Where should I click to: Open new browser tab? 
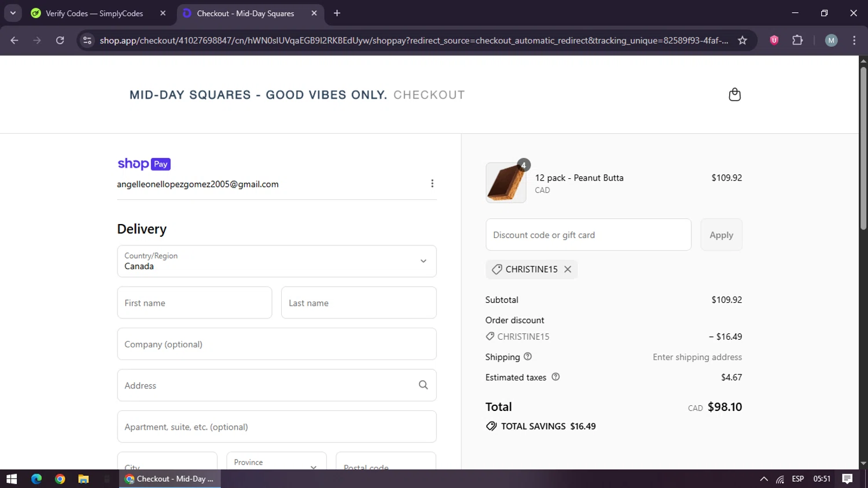[337, 13]
